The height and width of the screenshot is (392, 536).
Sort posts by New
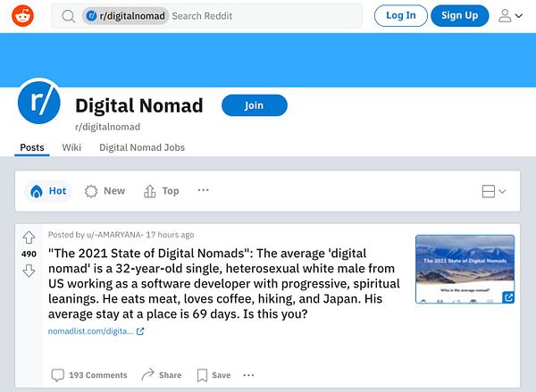(105, 191)
